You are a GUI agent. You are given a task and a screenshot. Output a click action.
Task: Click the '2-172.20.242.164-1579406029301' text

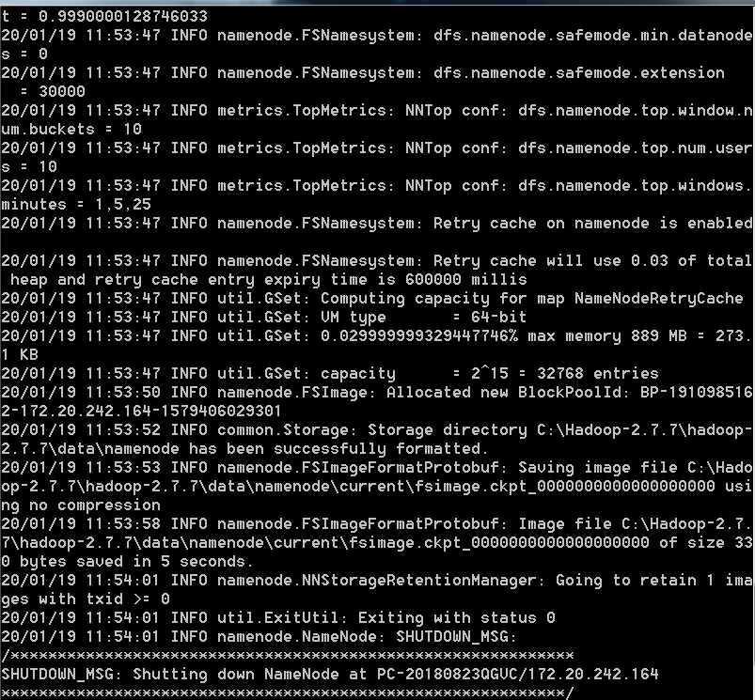(141, 411)
